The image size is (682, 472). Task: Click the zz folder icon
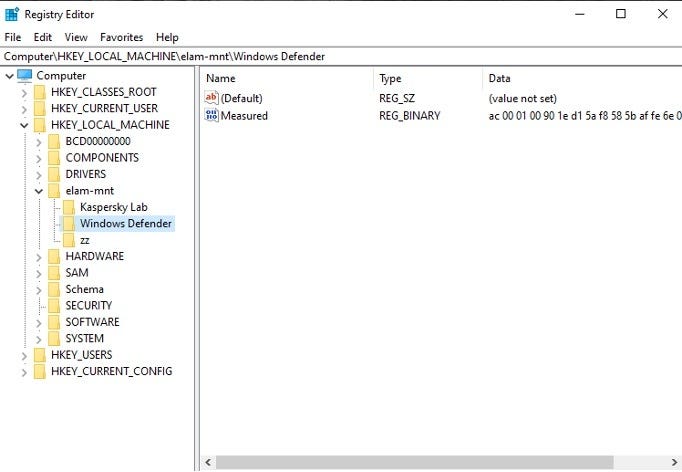69,240
